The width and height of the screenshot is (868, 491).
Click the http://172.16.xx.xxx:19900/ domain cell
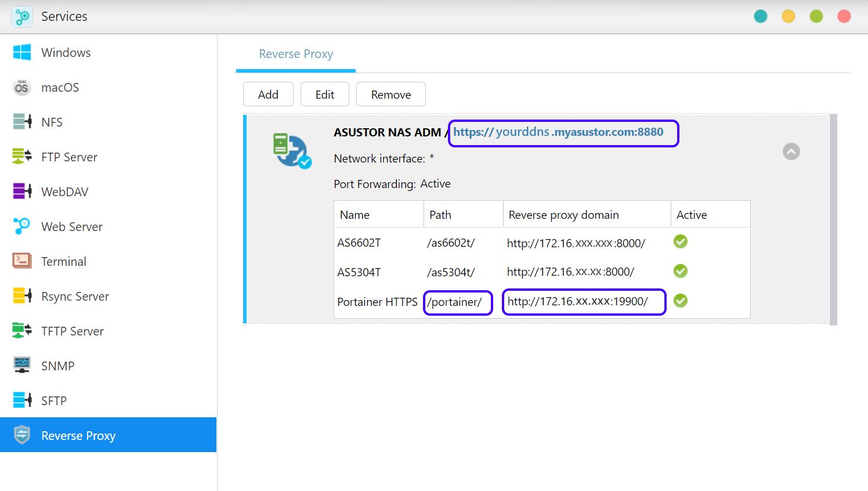pos(578,301)
